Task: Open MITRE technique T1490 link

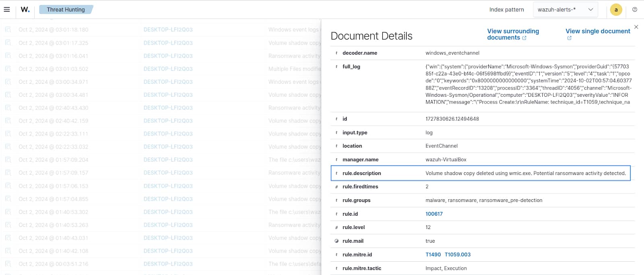Action: (433, 255)
